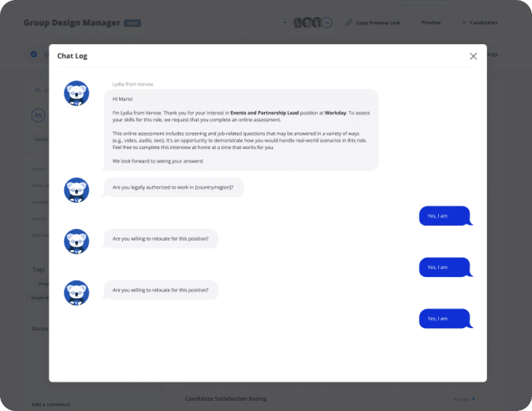Click the + Candidates button in background header
The image size is (532, 411).
pos(479,22)
